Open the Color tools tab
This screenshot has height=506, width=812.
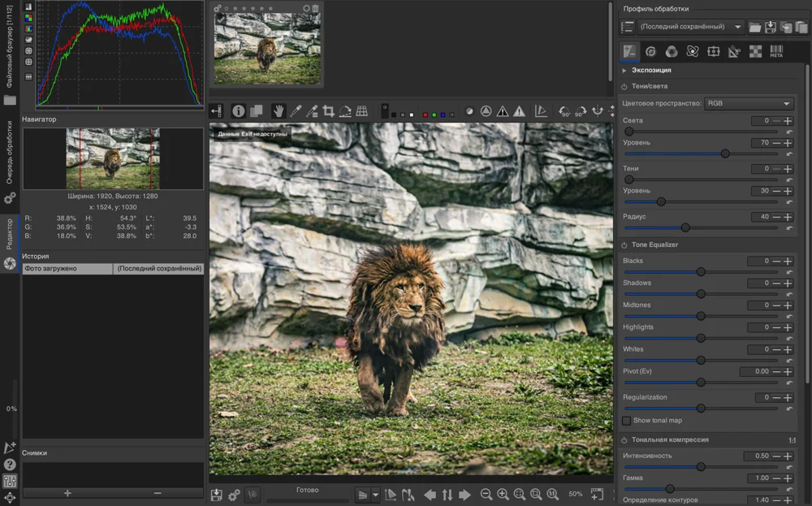tap(672, 51)
